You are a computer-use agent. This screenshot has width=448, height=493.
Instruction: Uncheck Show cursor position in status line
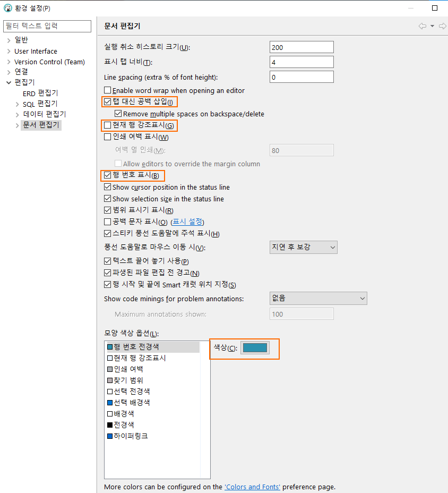click(107, 187)
